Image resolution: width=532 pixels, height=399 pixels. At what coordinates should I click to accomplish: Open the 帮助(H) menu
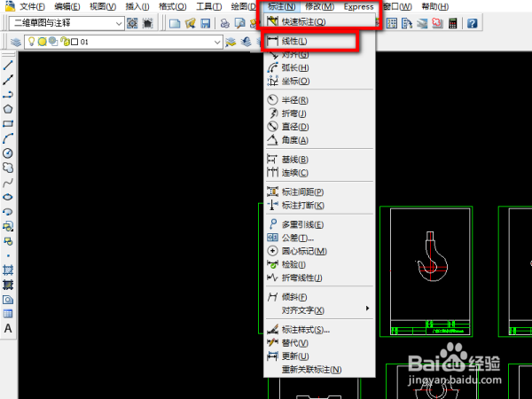(x=435, y=6)
